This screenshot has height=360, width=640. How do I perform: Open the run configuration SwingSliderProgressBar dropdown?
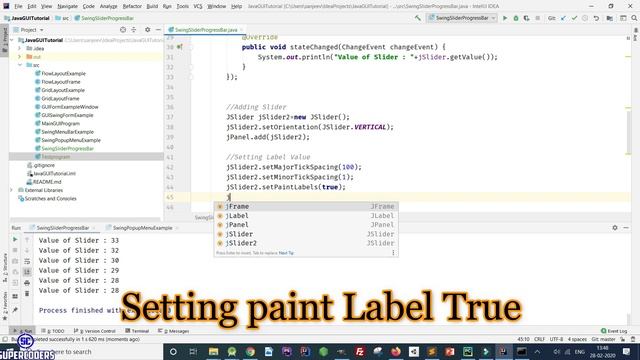pyautogui.click(x=462, y=18)
